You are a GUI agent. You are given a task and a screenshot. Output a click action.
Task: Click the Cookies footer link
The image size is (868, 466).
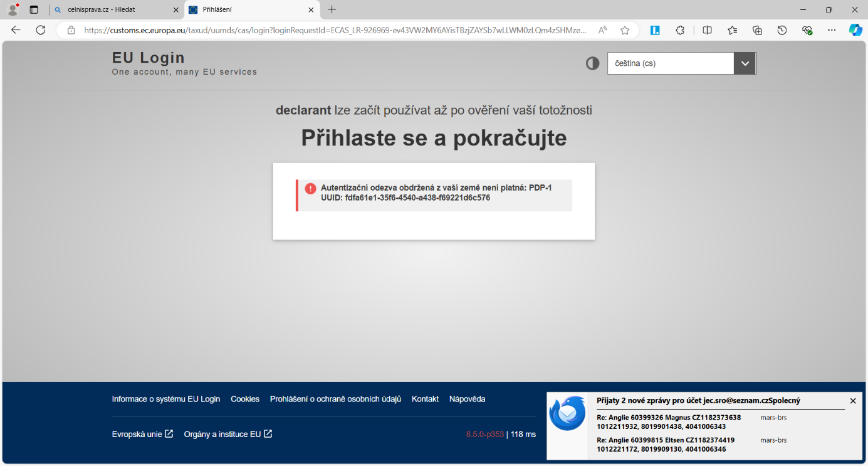point(244,399)
